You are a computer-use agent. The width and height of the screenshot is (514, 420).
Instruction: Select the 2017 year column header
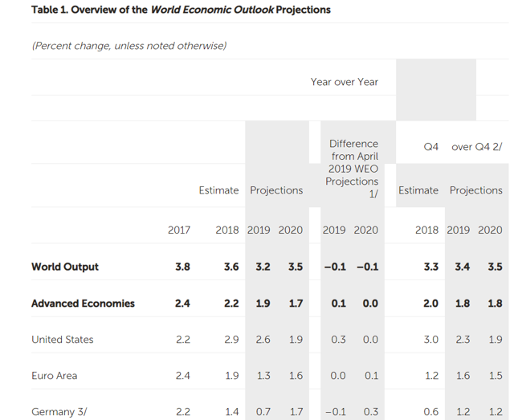point(179,230)
